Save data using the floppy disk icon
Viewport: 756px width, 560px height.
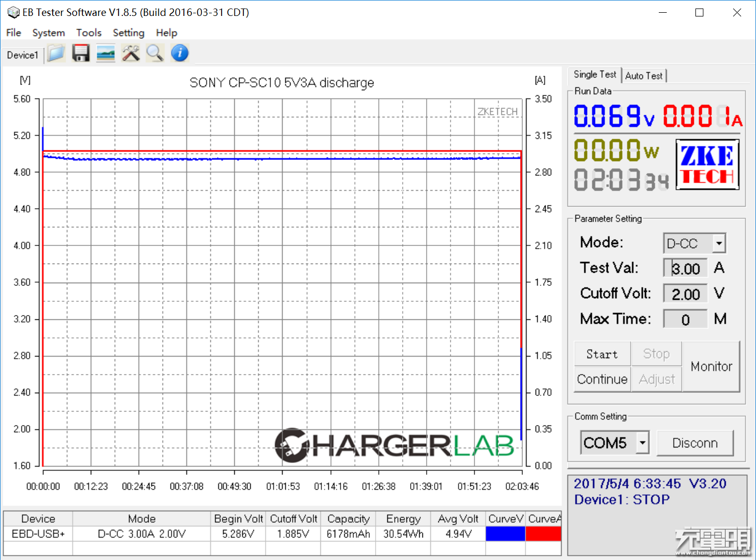click(81, 53)
